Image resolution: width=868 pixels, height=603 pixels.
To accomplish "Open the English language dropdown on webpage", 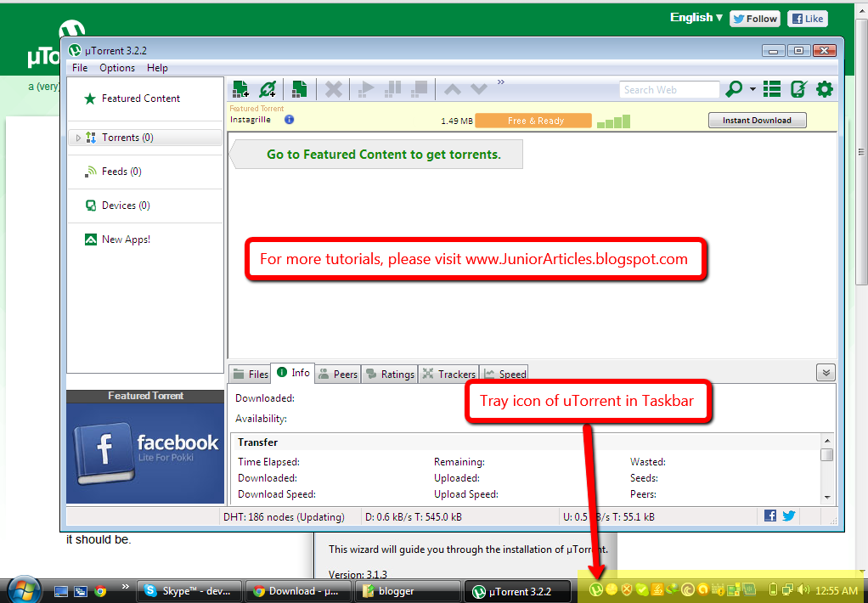I will point(696,18).
